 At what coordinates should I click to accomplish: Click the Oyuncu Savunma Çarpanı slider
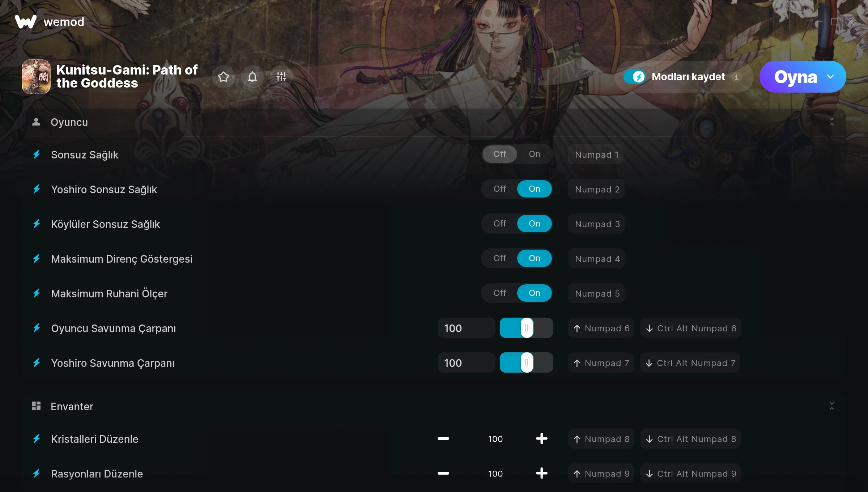point(526,328)
